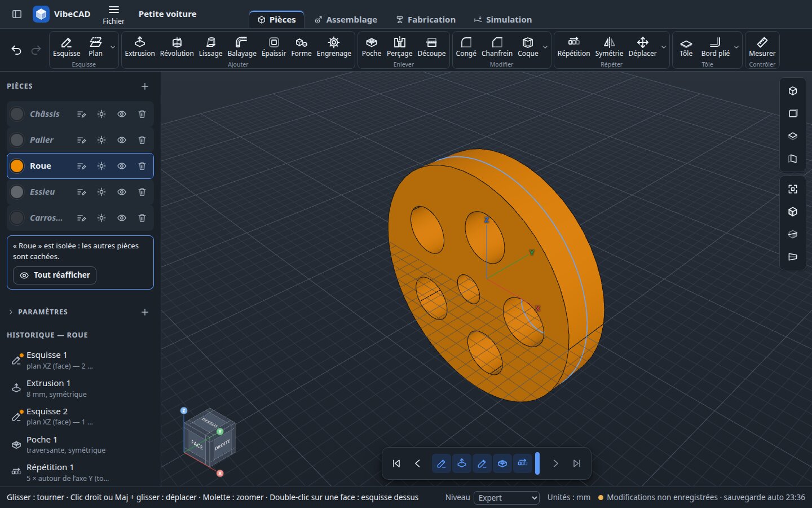Toggle visibility of Essieu part

tap(122, 192)
